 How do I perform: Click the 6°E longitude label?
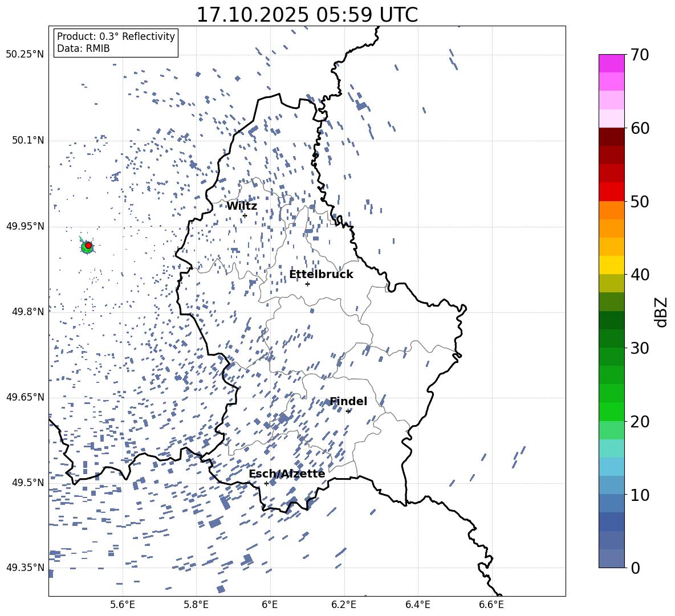[270, 605]
